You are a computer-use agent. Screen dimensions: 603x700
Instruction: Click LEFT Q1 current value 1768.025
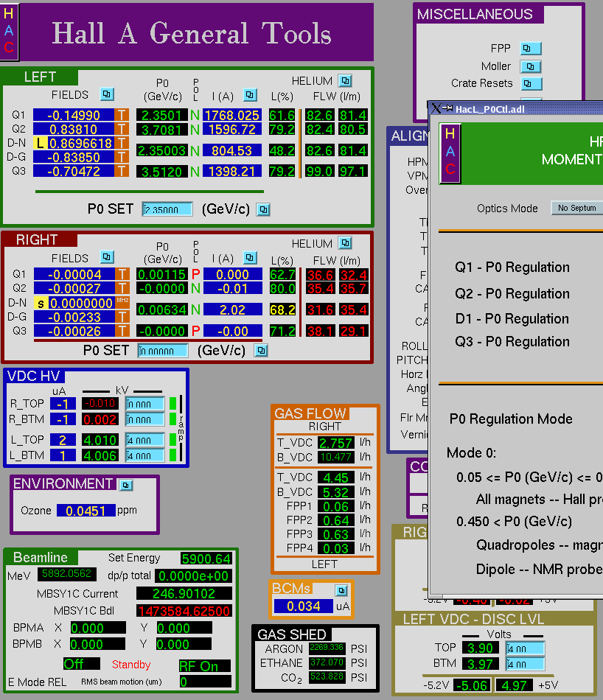pos(231,115)
